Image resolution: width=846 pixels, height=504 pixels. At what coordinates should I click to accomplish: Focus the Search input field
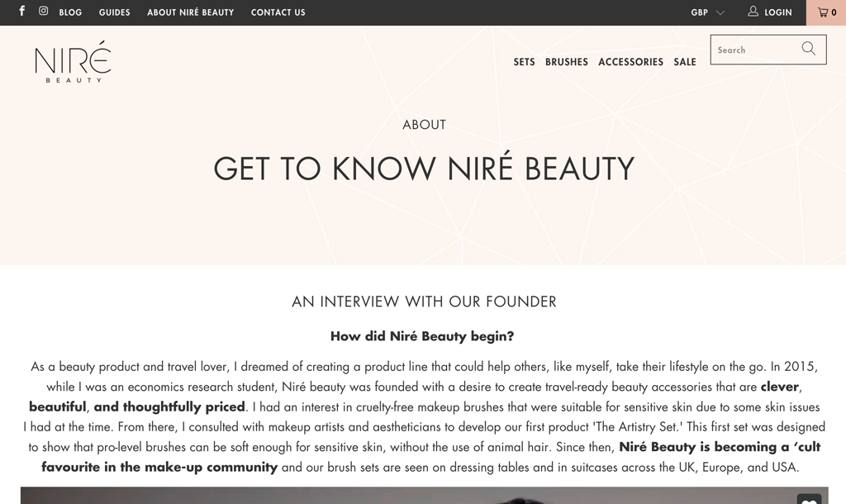pyautogui.click(x=755, y=50)
